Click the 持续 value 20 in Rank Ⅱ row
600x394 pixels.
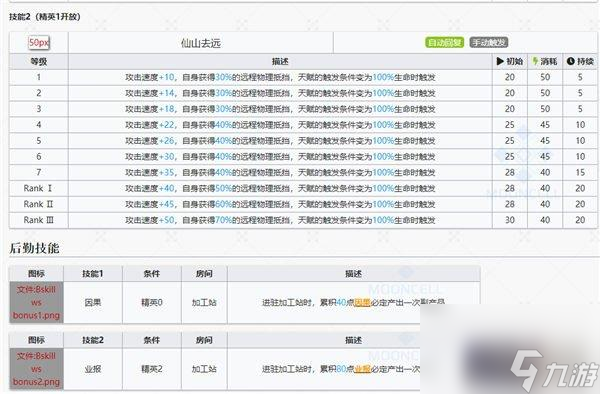click(x=580, y=204)
